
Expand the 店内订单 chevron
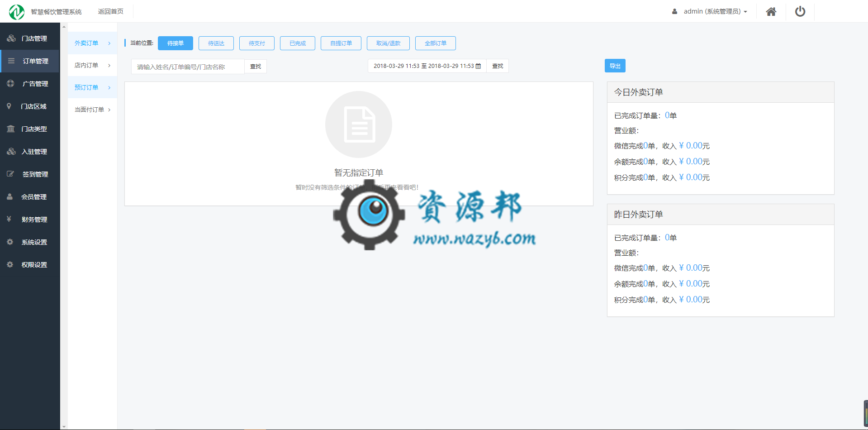point(109,66)
